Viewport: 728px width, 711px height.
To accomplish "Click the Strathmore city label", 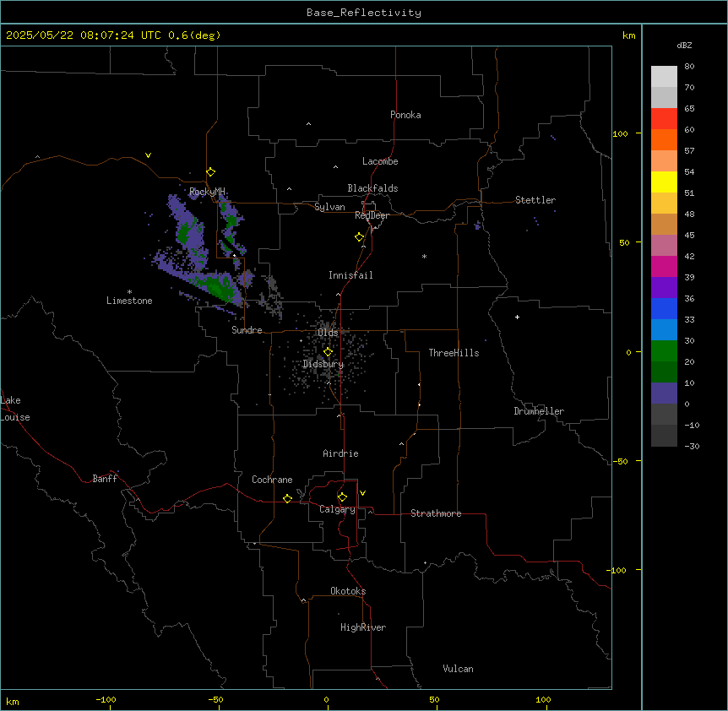I will (x=436, y=513).
